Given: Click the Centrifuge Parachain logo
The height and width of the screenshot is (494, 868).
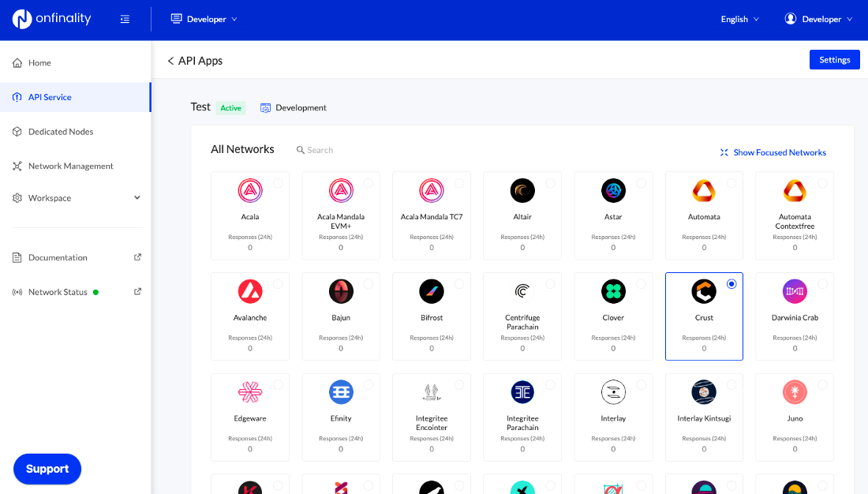Looking at the screenshot, I should click(522, 291).
